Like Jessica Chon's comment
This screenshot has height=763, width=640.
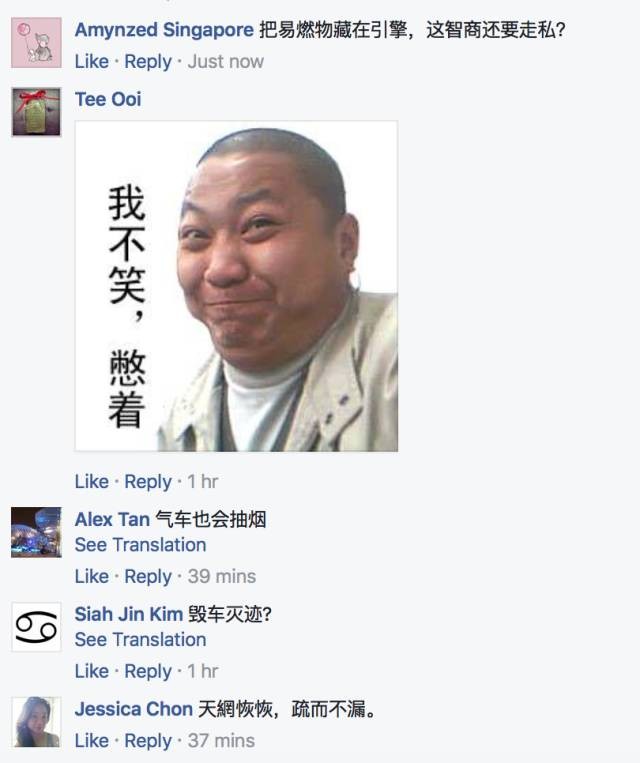[x=91, y=741]
